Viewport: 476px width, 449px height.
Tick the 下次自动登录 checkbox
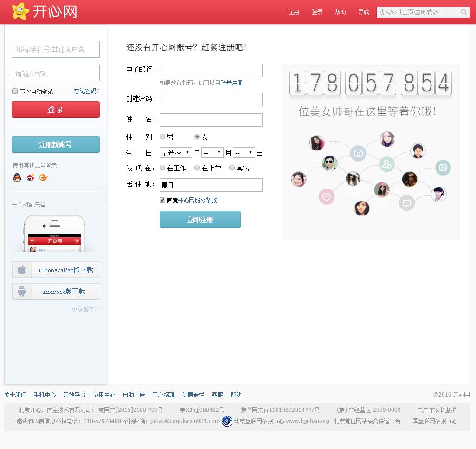pos(14,91)
